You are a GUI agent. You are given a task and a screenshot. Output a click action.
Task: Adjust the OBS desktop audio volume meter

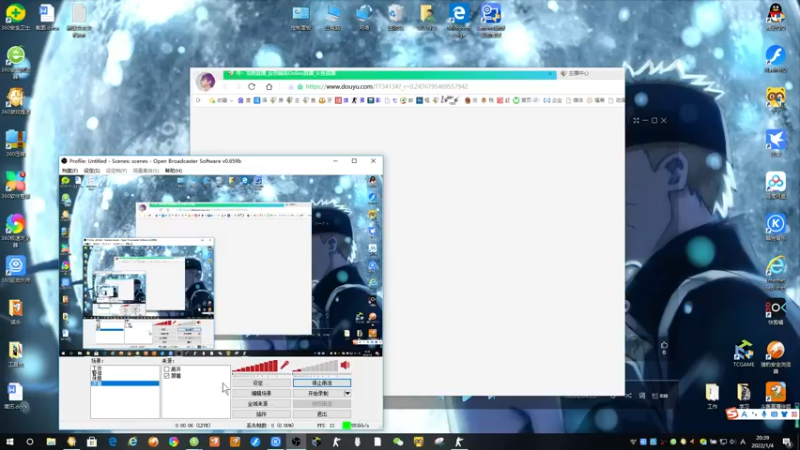point(315,366)
